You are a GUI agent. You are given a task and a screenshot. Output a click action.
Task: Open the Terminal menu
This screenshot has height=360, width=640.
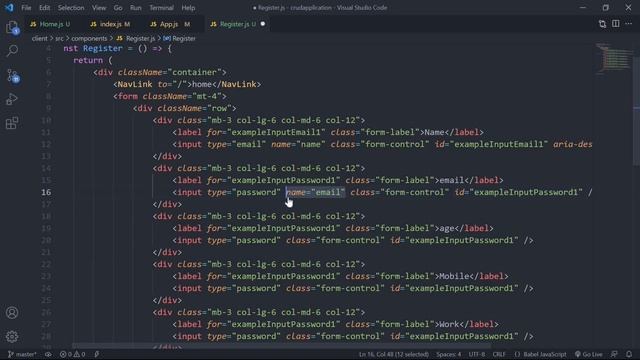[x=161, y=8]
